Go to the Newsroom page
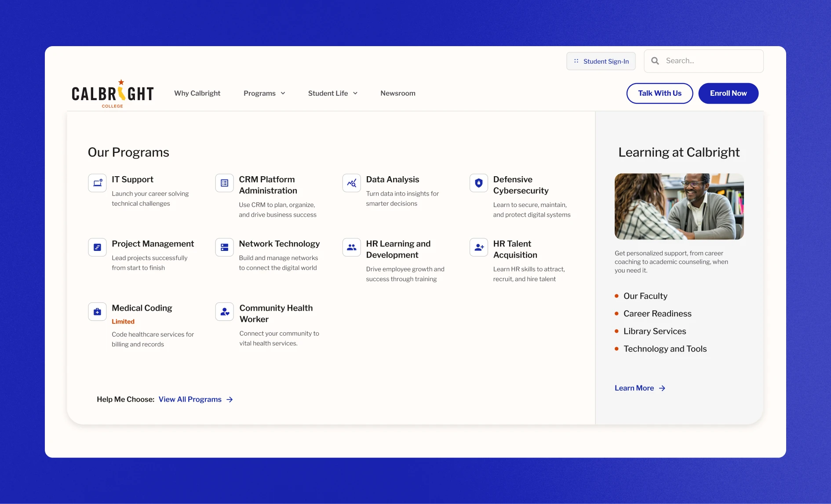831x504 pixels. (x=398, y=93)
